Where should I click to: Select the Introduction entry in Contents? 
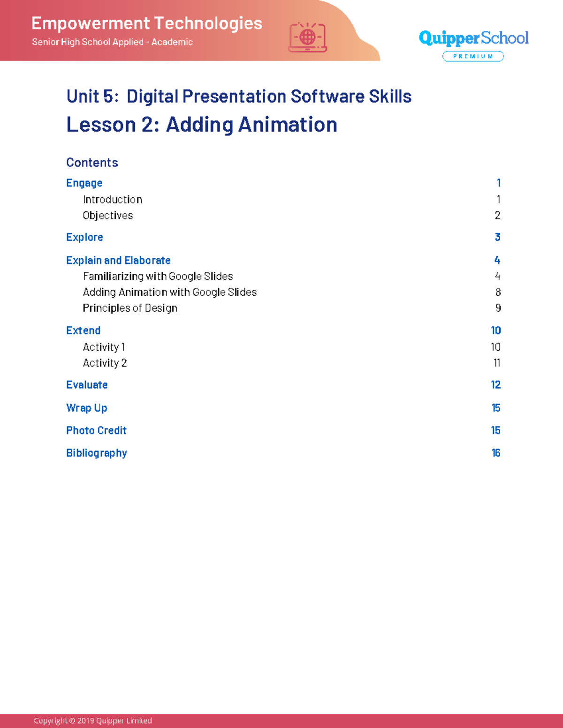113,199
